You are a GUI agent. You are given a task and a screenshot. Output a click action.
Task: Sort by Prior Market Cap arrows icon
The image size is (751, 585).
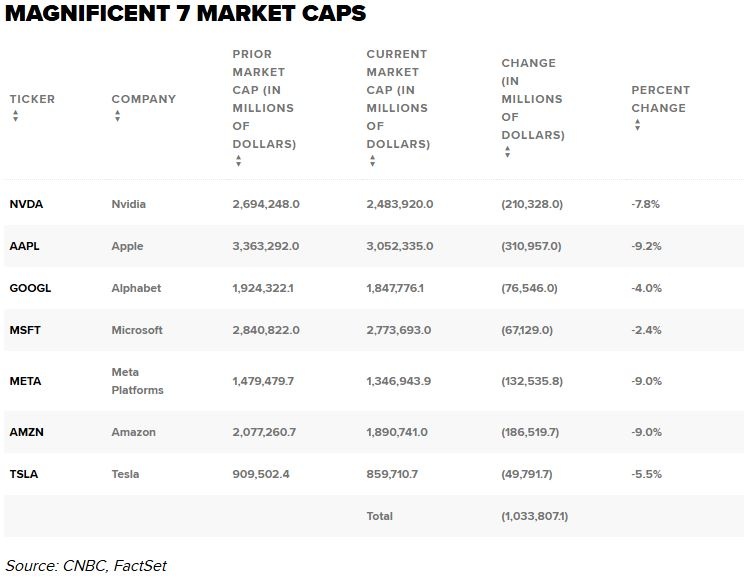238,161
